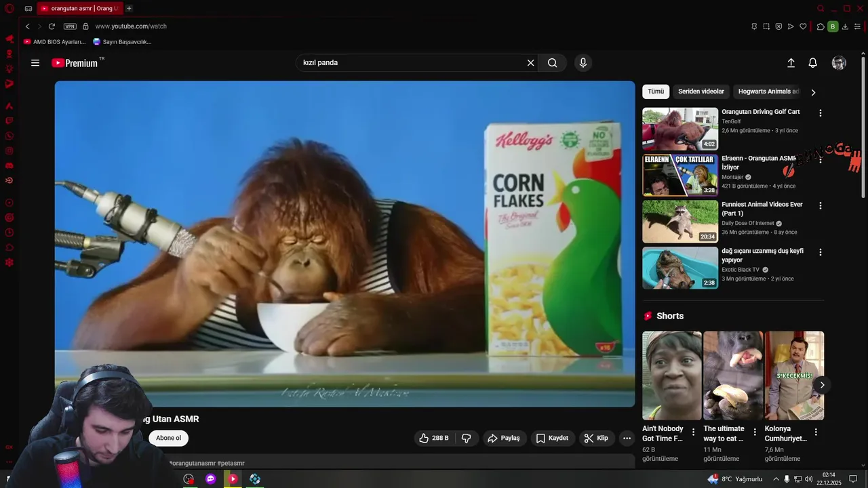The height and width of the screenshot is (488, 868).
Task: Click the Kaydet save button
Action: tap(552, 438)
